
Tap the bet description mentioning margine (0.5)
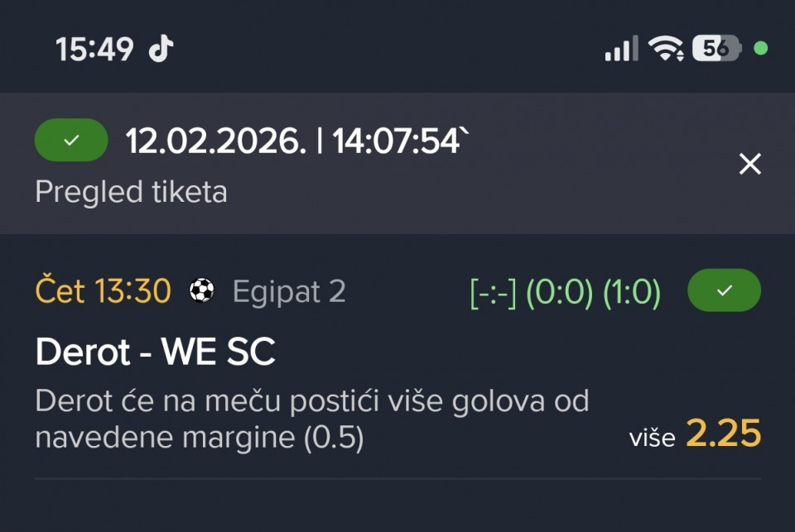coord(312,419)
